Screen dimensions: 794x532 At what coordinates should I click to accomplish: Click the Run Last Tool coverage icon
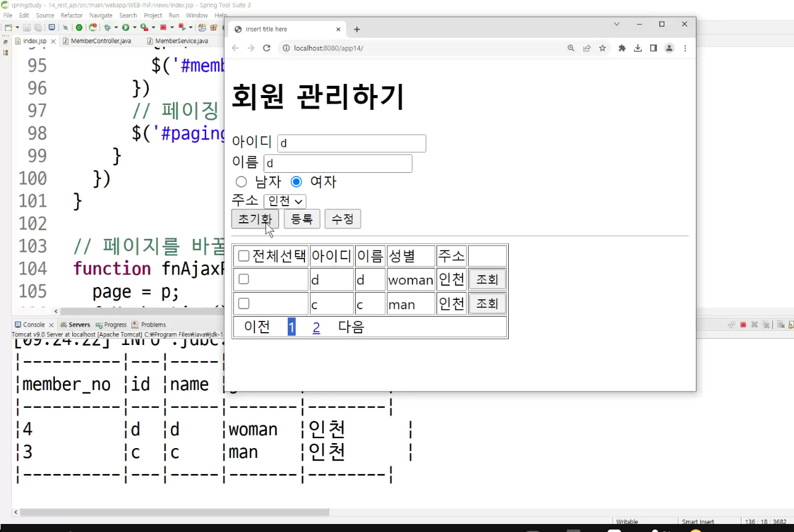click(x=144, y=28)
